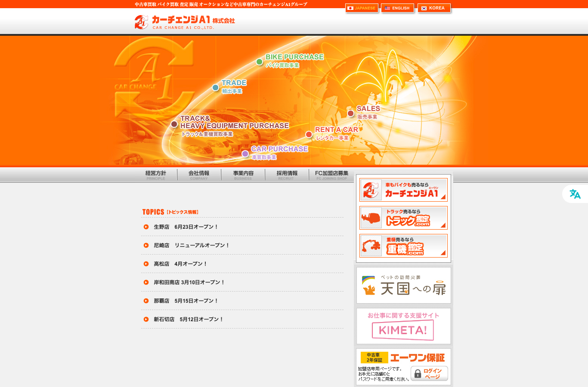Open CAR PURCHASE business label
The height and width of the screenshot is (387, 588).
(279, 153)
